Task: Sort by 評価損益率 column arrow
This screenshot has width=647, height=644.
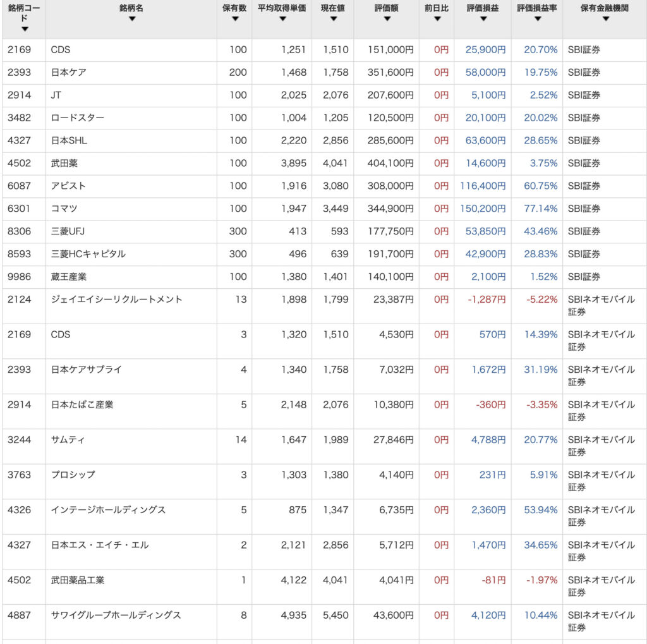Action: tap(538, 18)
